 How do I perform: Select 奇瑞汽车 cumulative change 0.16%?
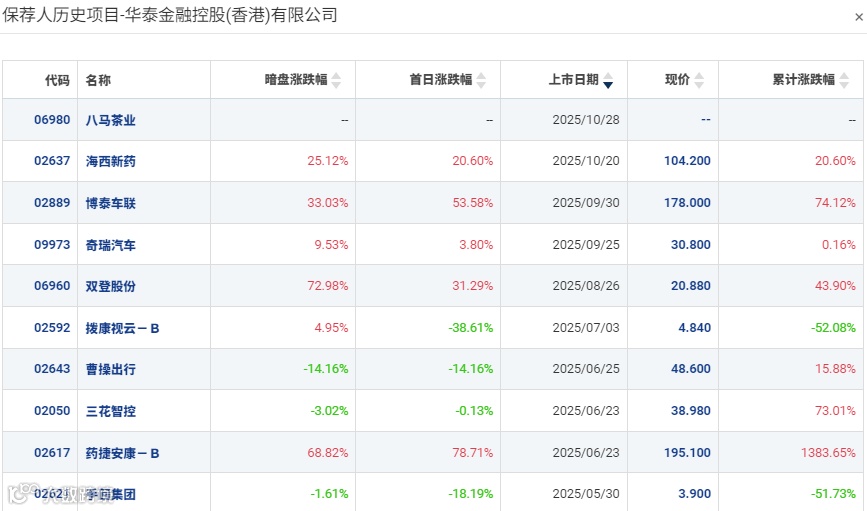click(x=839, y=245)
